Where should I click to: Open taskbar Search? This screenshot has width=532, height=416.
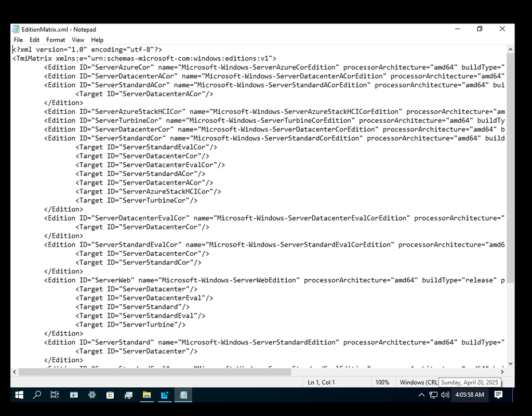pyautogui.click(x=37, y=395)
